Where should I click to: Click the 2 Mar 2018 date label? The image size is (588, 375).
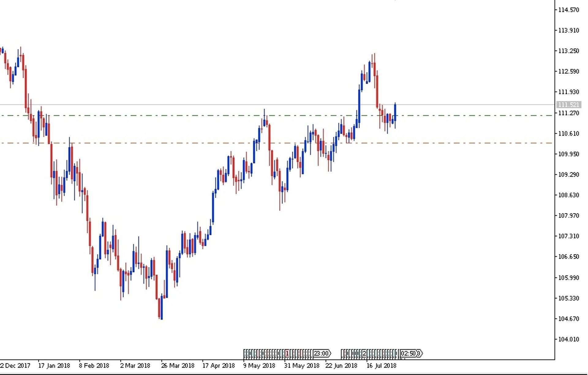(135, 366)
